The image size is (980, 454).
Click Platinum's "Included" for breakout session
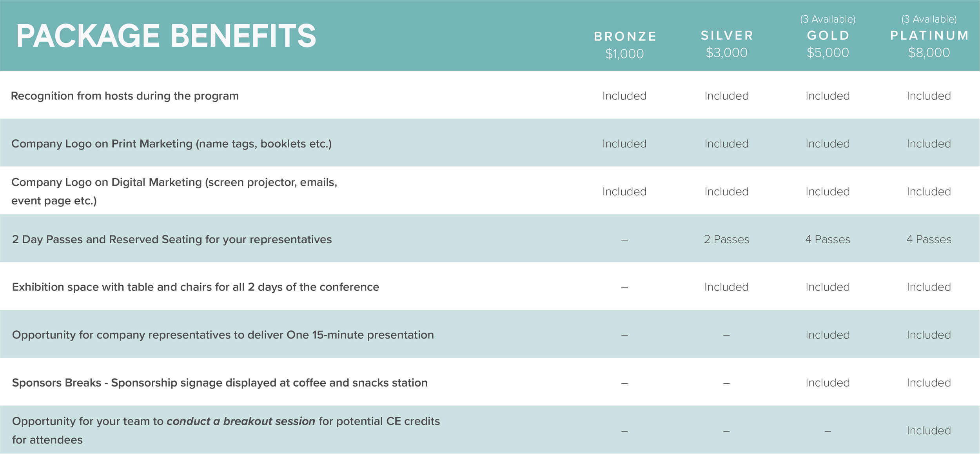pyautogui.click(x=929, y=430)
